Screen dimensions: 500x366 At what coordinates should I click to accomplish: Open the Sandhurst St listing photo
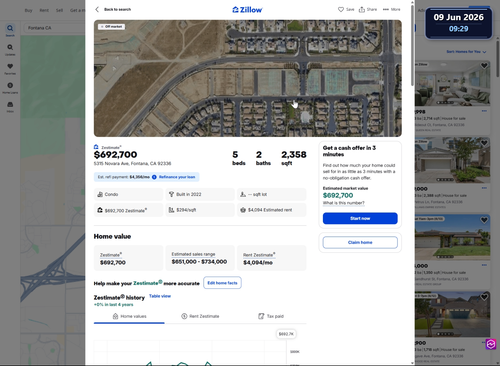[x=452, y=237]
